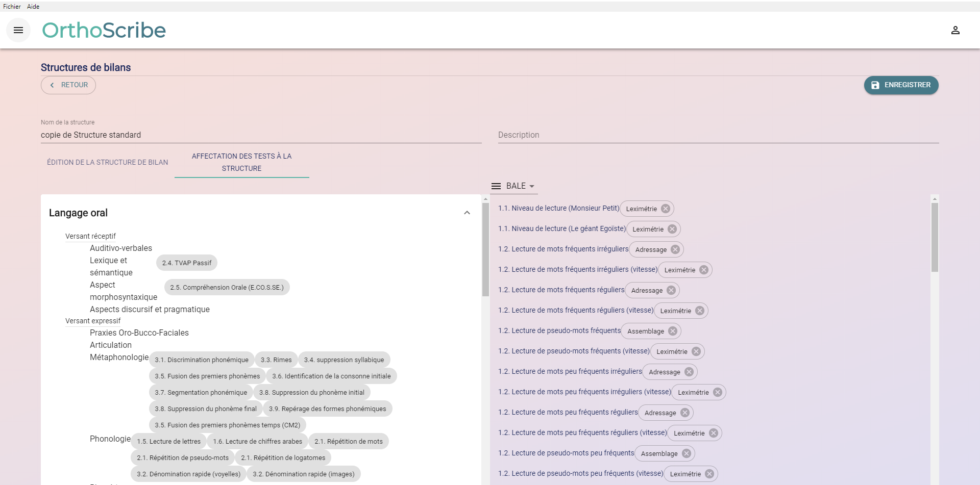Collapse the Langage oral section
Viewport: 980px width, 485px height.
pyautogui.click(x=467, y=213)
